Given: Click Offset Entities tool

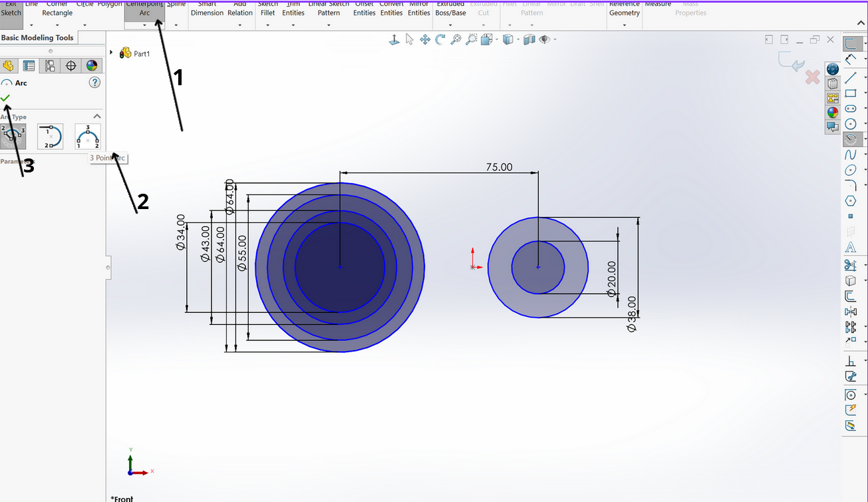Looking at the screenshot, I should point(364,9).
